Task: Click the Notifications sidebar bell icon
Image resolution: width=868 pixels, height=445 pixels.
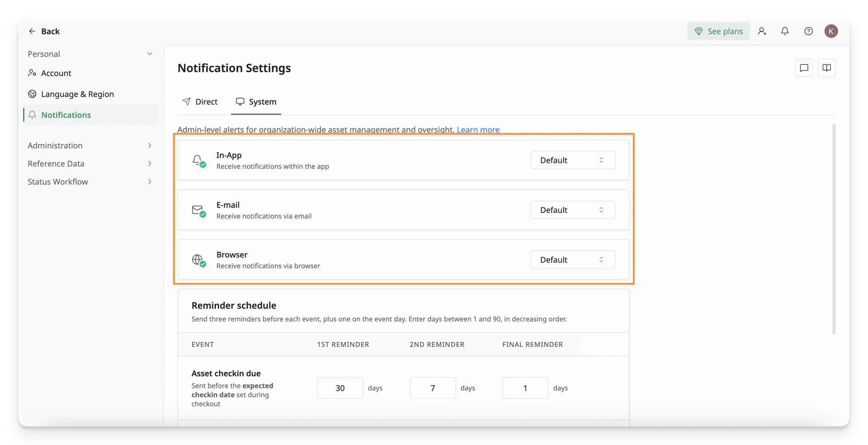Action: click(x=32, y=115)
